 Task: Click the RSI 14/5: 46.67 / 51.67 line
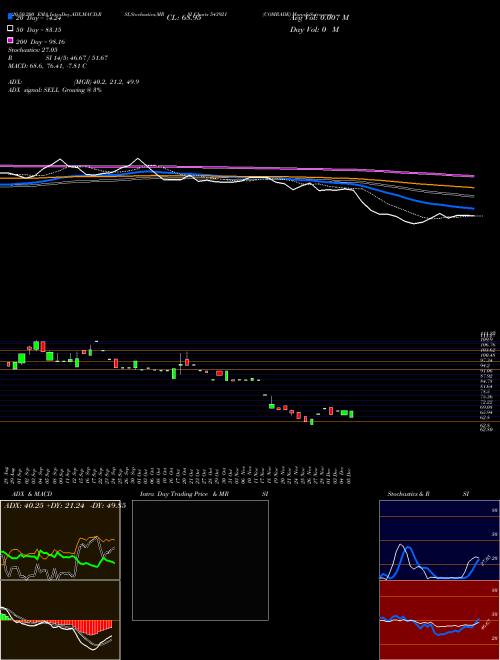click(58, 58)
